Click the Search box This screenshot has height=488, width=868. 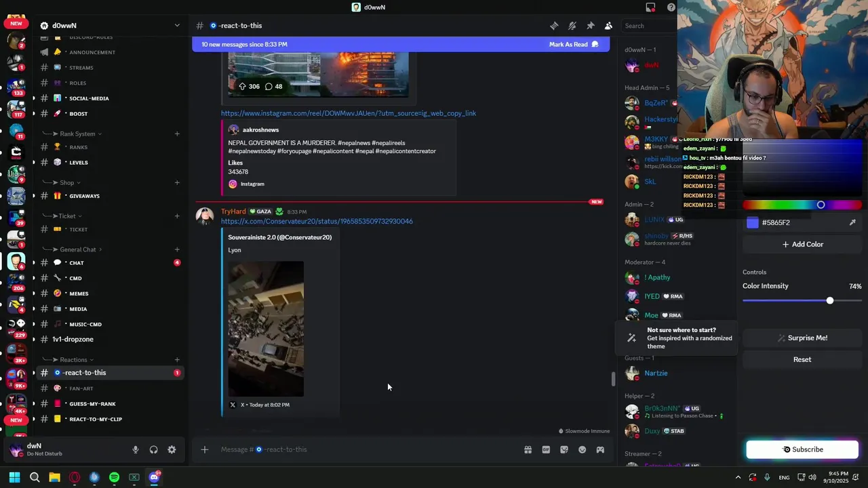(648, 26)
